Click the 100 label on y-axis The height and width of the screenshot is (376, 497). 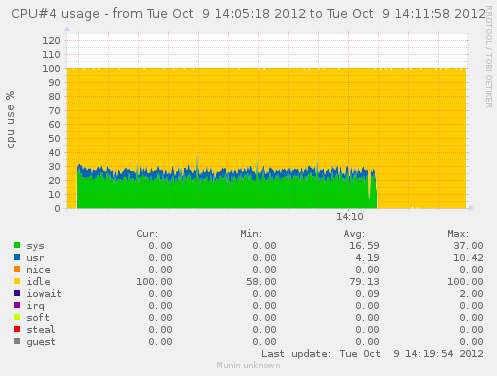51,69
